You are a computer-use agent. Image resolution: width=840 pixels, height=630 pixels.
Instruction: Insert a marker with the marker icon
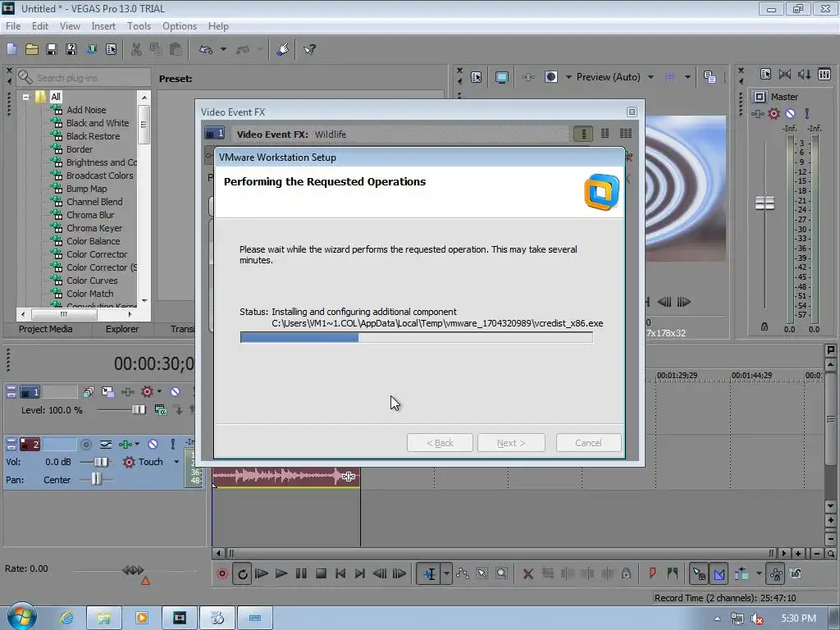click(x=652, y=573)
